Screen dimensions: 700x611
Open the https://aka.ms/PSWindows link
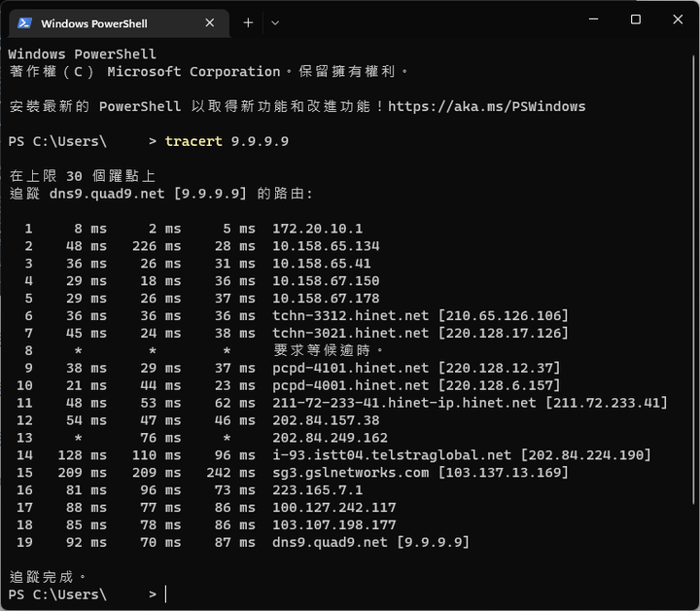(x=487, y=106)
